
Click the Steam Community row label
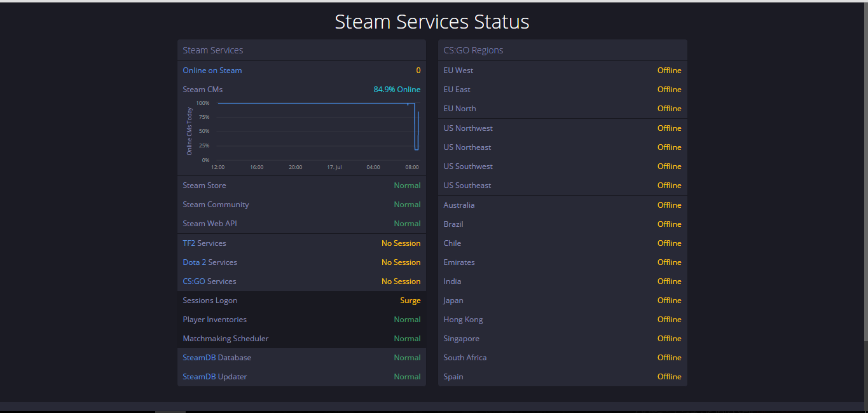(x=216, y=205)
